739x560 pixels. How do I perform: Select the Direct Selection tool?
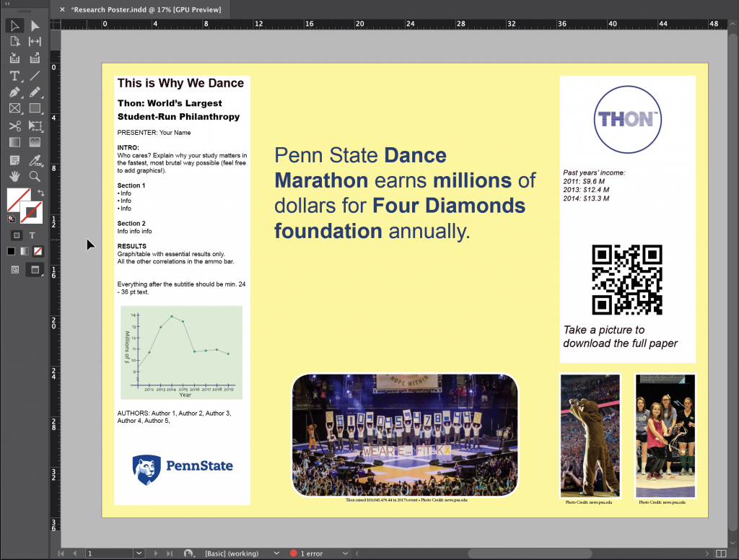(35, 25)
